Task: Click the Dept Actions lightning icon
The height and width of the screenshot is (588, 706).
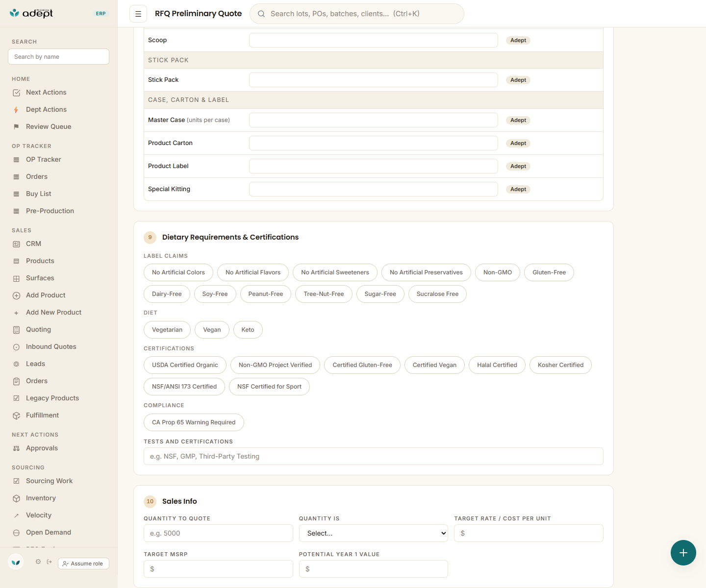Action: pos(16,110)
